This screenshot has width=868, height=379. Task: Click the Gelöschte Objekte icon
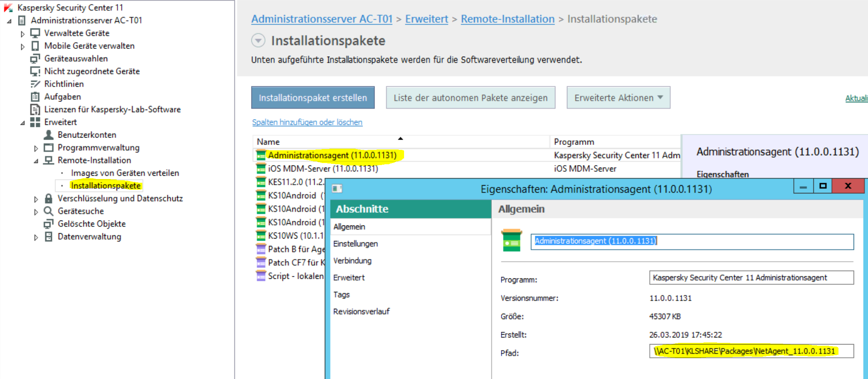(x=48, y=224)
